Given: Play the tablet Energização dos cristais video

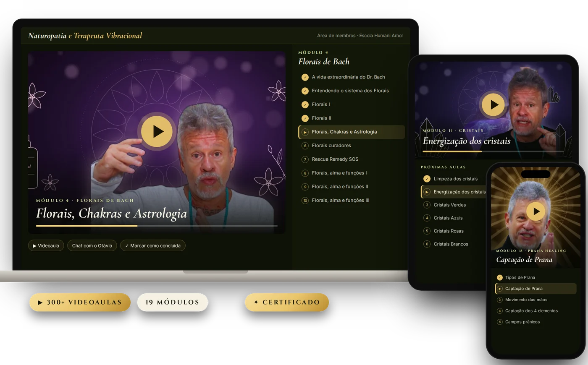Looking at the screenshot, I should pyautogui.click(x=493, y=104).
